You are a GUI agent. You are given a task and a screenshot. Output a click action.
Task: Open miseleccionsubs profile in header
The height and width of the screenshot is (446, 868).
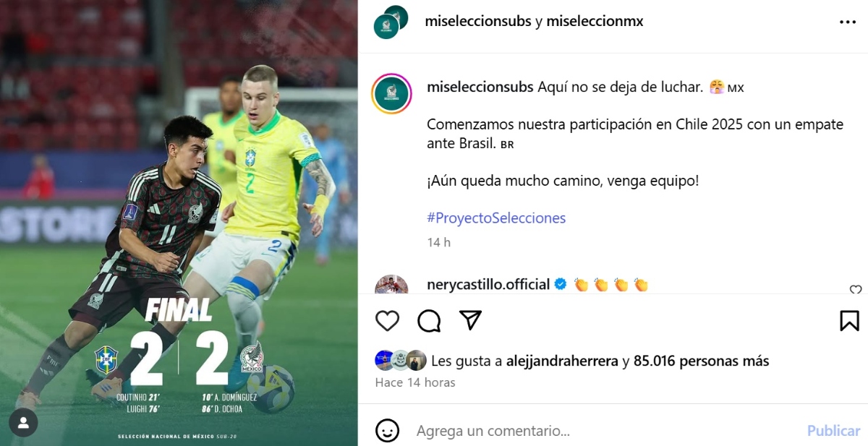478,22
